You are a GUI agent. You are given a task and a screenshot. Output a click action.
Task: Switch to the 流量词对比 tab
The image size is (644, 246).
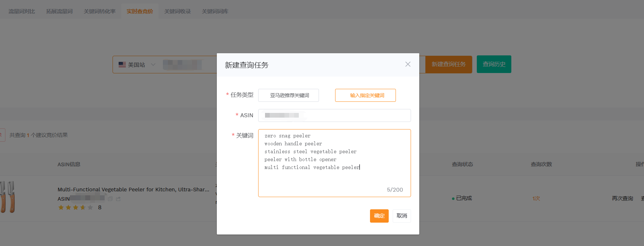point(22,12)
